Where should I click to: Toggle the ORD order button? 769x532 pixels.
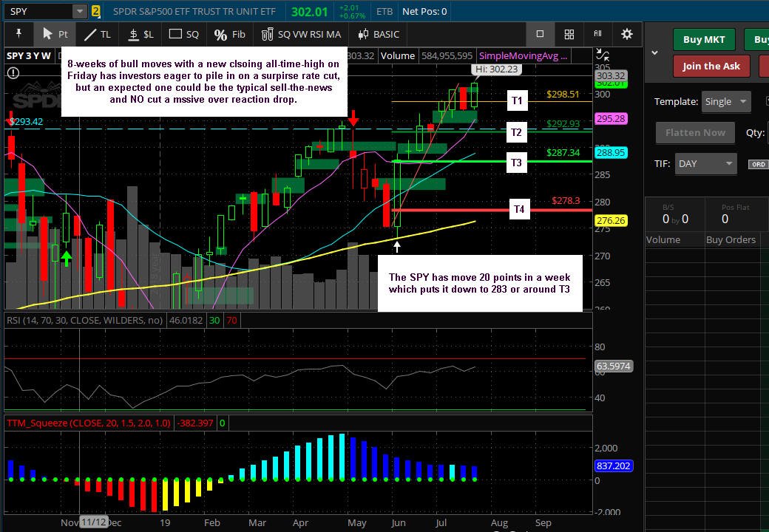[758, 165]
